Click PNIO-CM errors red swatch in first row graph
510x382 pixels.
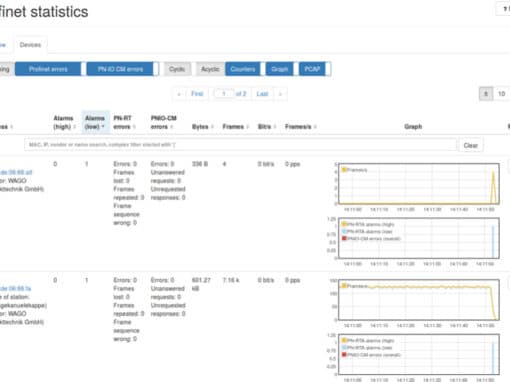(x=344, y=239)
